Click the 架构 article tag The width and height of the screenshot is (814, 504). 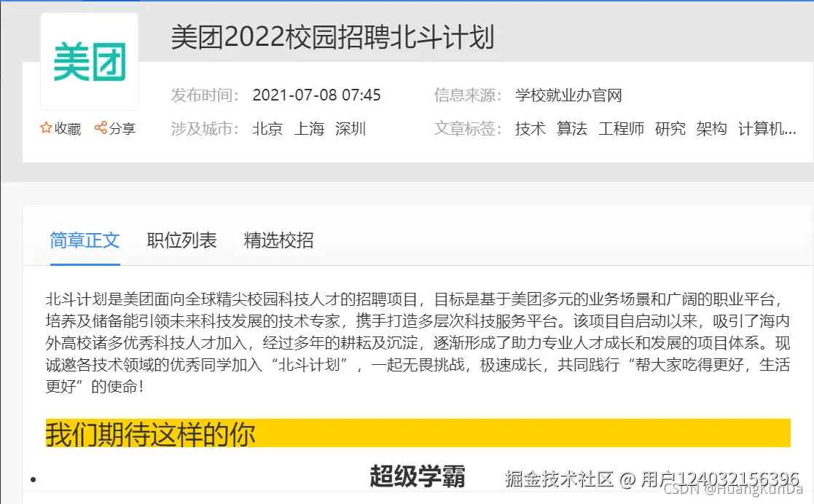(712, 128)
